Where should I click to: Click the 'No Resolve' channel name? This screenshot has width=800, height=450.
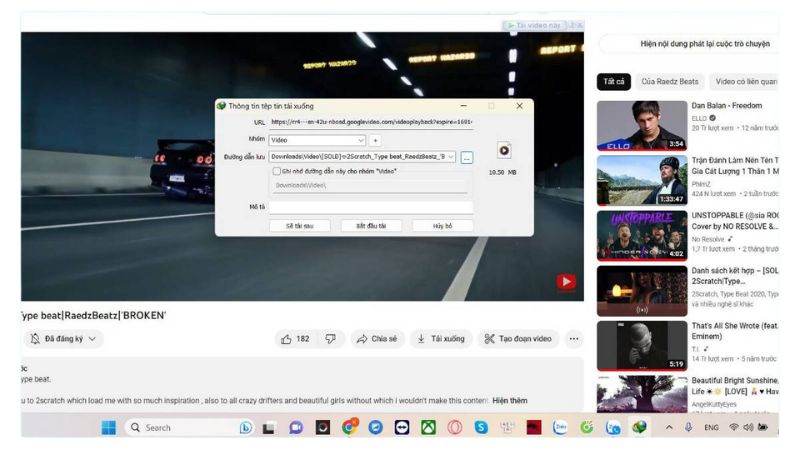click(x=708, y=239)
